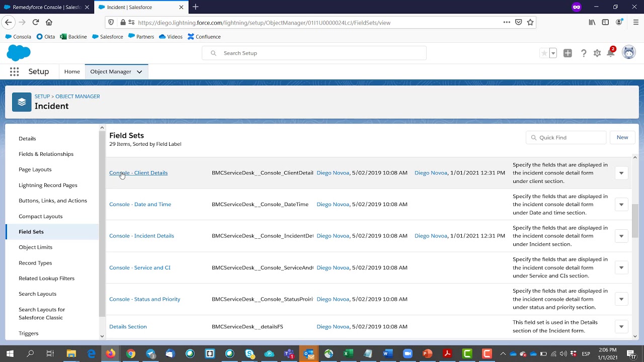The height and width of the screenshot is (362, 644).
Task: Click the OBJECT MANAGER breadcrumb link
Action: click(77, 96)
